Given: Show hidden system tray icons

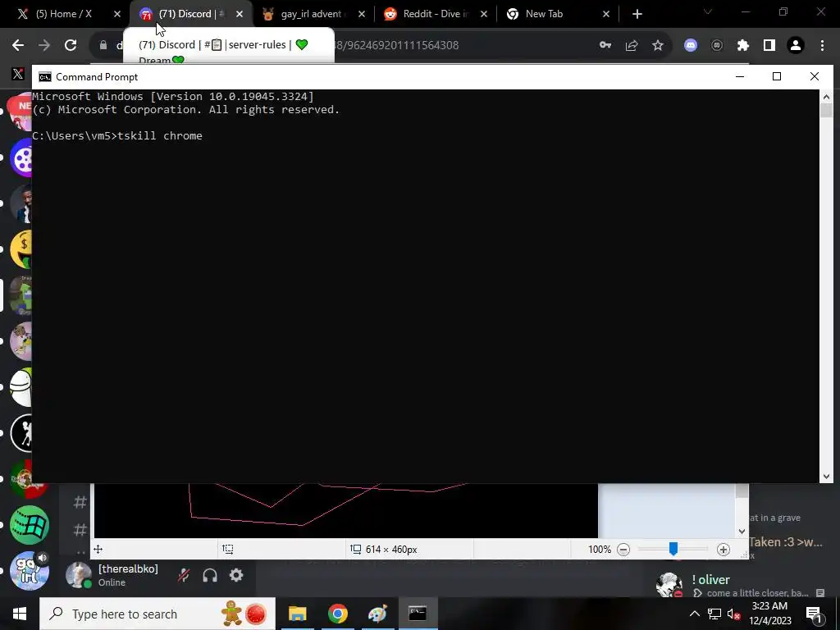Looking at the screenshot, I should 694,614.
